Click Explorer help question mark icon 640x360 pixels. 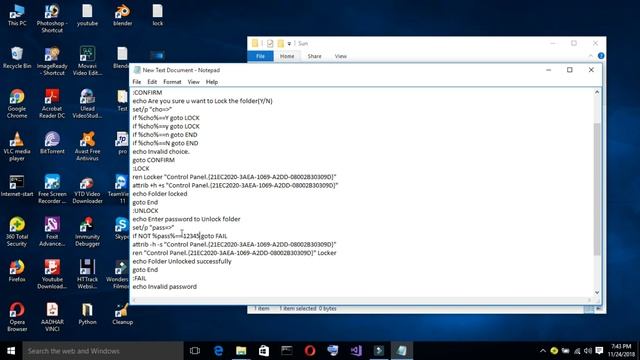pos(601,56)
